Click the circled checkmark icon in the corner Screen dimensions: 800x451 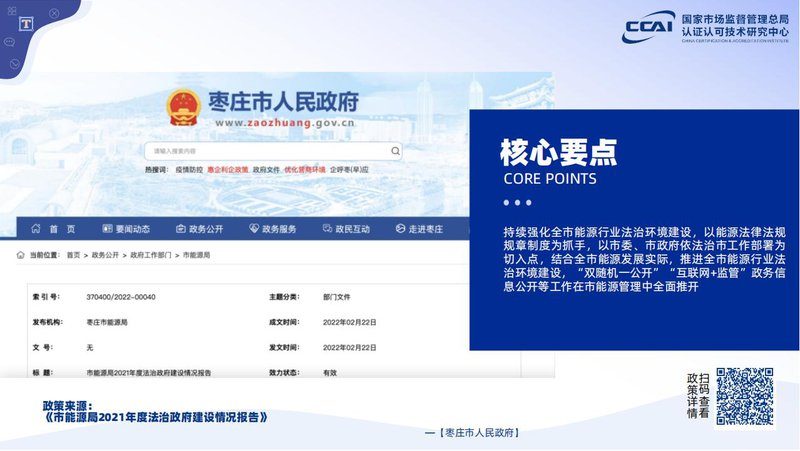(15, 64)
